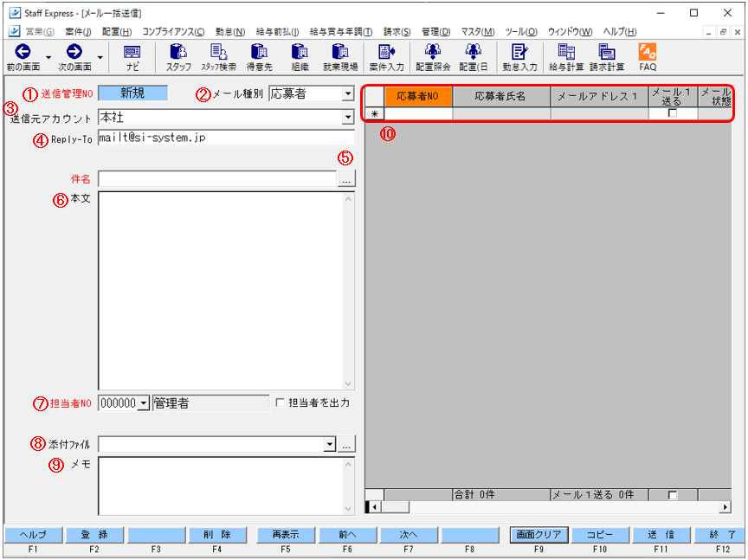Viewport: 748px width, 560px height.
Task: Open the 送信元アカウント dropdown
Action: tap(348, 118)
